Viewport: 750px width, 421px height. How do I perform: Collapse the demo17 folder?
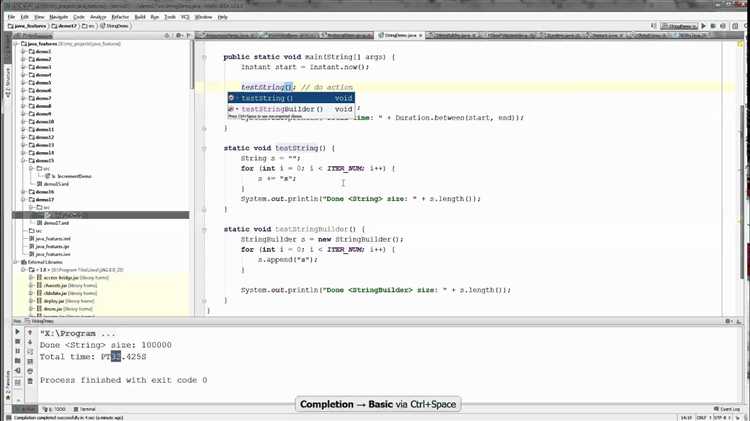(23, 199)
